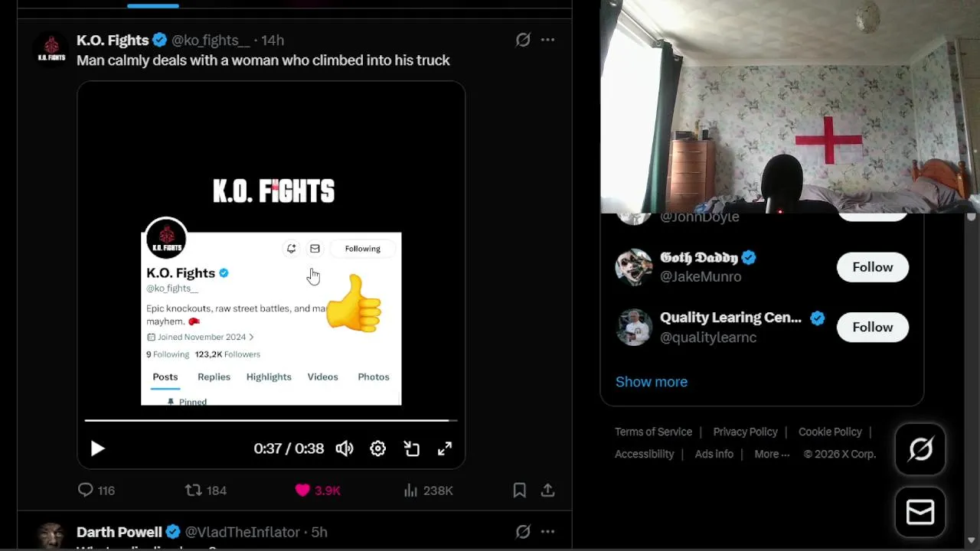Image resolution: width=980 pixels, height=551 pixels.
Task: Share the K.O. Fights post
Action: 547,491
